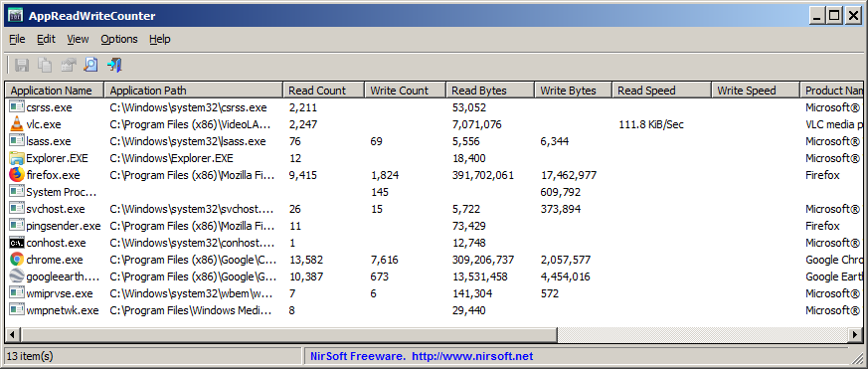Open the View menu
This screenshot has width=868, height=369.
pos(79,39)
